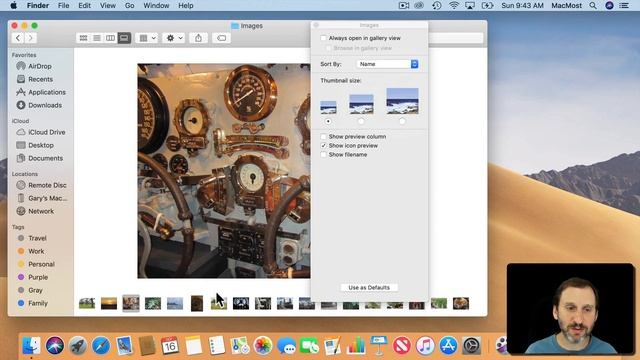This screenshot has height=360, width=640.
Task: Select the smallest thumbnail size radio
Action: coord(328,121)
